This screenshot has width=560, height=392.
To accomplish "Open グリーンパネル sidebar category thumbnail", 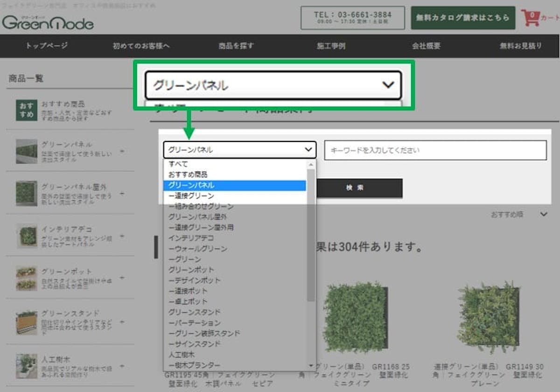I will [27, 151].
